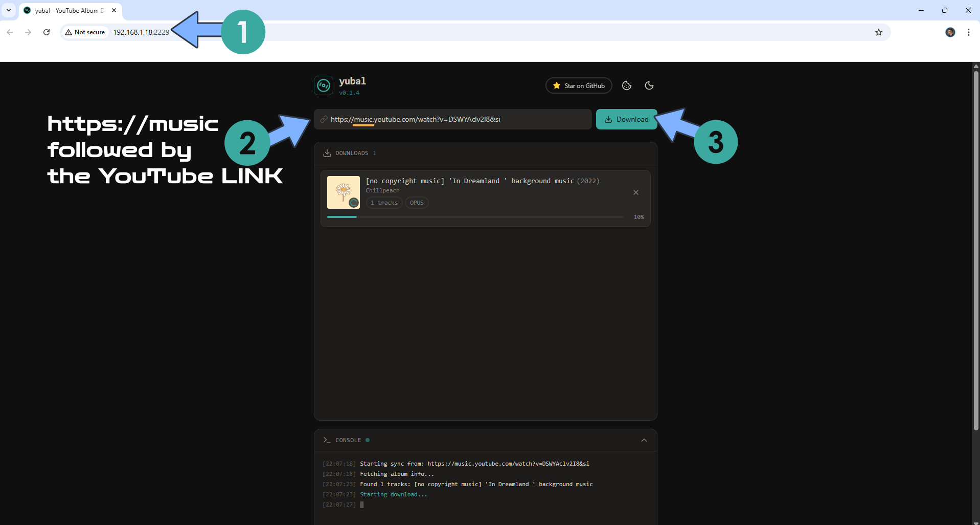980x525 pixels.
Task: Open the cookie settings icon
Action: (x=626, y=85)
